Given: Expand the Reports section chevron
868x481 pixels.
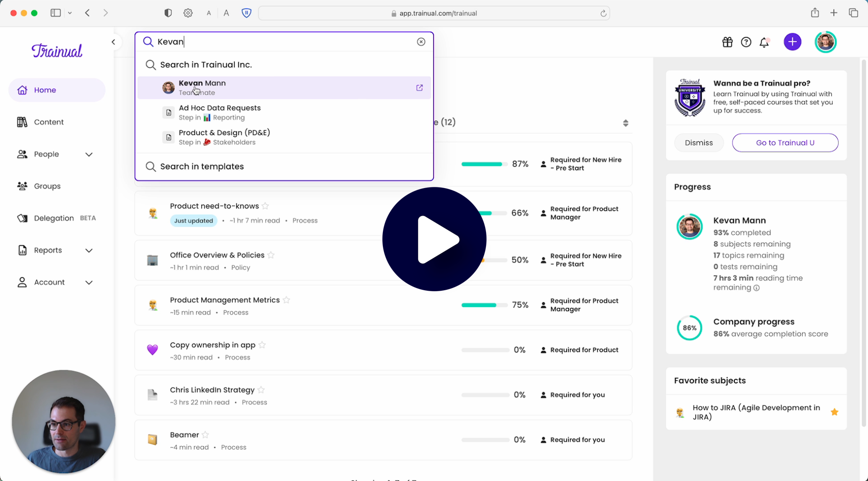Looking at the screenshot, I should point(89,250).
